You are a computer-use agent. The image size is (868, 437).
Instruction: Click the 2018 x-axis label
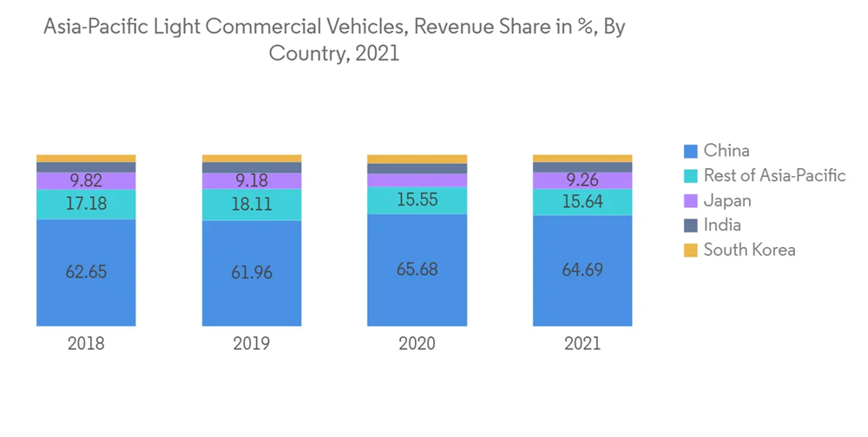[86, 343]
